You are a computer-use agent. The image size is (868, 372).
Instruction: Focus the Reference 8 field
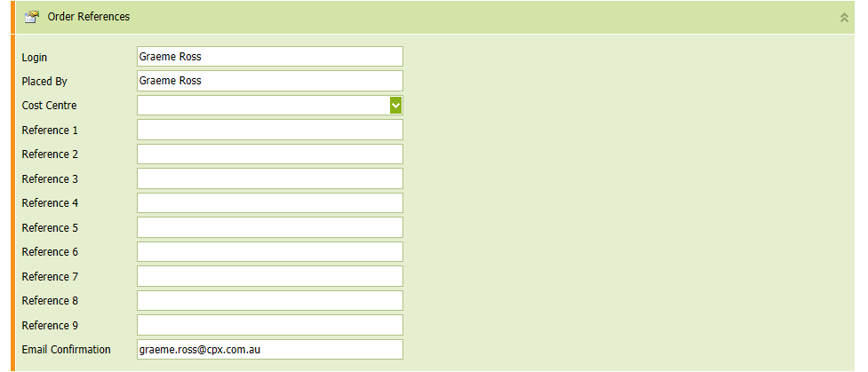pyautogui.click(x=269, y=301)
